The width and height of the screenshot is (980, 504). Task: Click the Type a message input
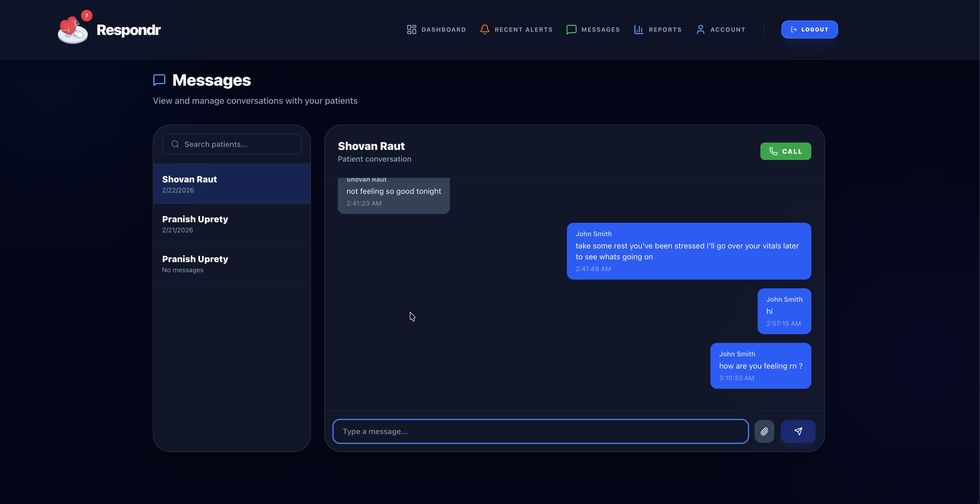540,431
